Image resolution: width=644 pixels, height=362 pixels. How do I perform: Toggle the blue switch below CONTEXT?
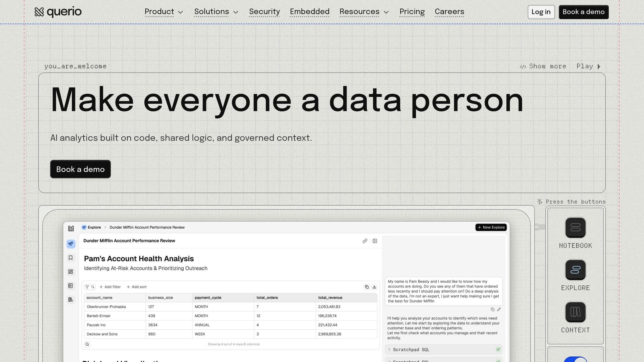point(575,360)
